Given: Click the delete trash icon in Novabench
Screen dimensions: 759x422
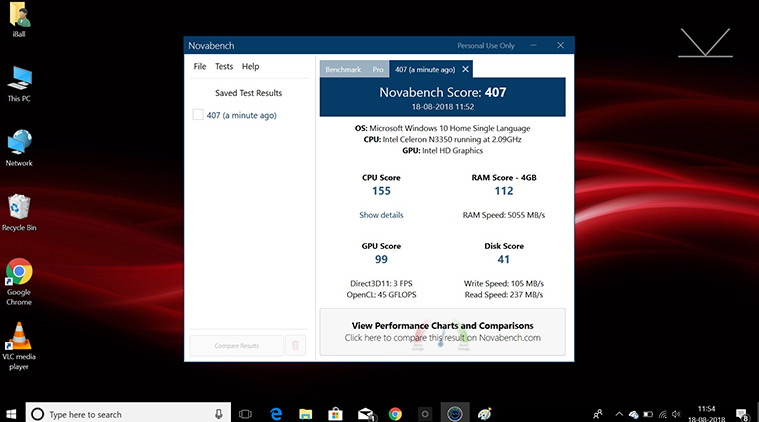Looking at the screenshot, I should tap(295, 345).
